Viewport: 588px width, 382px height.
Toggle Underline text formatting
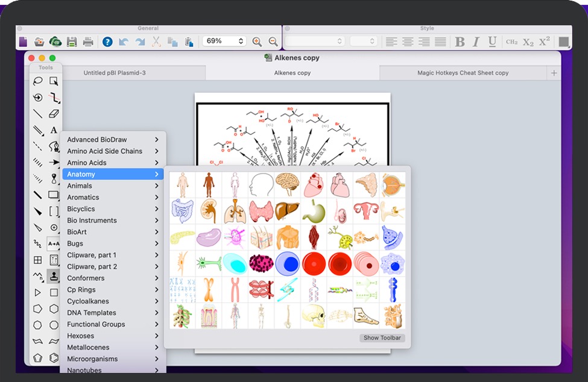[492, 42]
